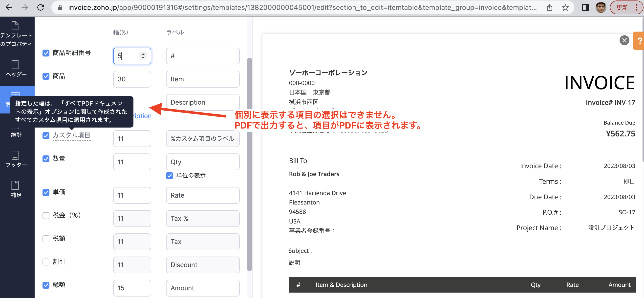Bookmark page with the star icon
The width and height of the screenshot is (644, 298).
(x=565, y=7)
